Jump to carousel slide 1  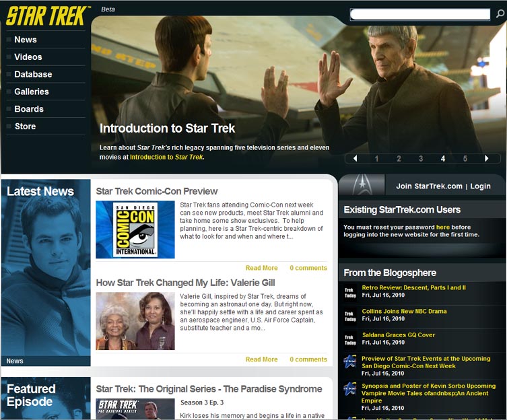376,159
